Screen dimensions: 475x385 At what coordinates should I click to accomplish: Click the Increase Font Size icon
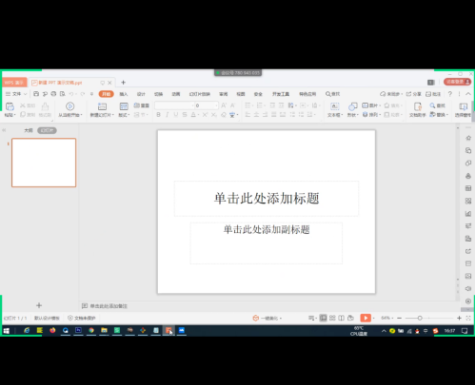(x=224, y=106)
